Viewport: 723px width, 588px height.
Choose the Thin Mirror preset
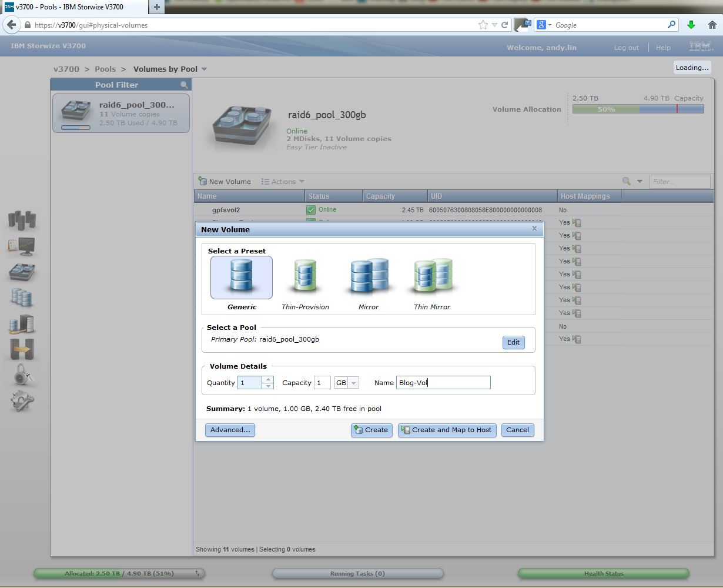point(433,278)
